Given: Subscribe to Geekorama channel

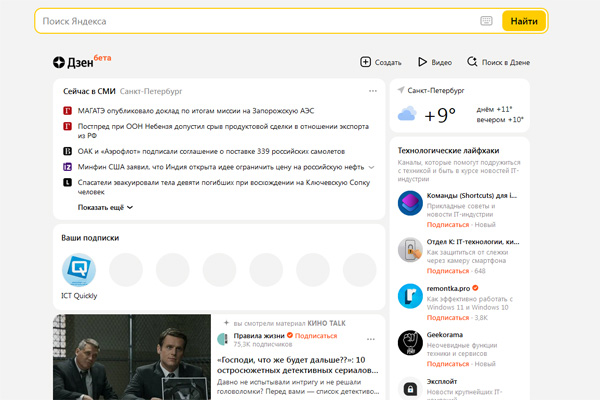Looking at the screenshot, I should tap(448, 364).
